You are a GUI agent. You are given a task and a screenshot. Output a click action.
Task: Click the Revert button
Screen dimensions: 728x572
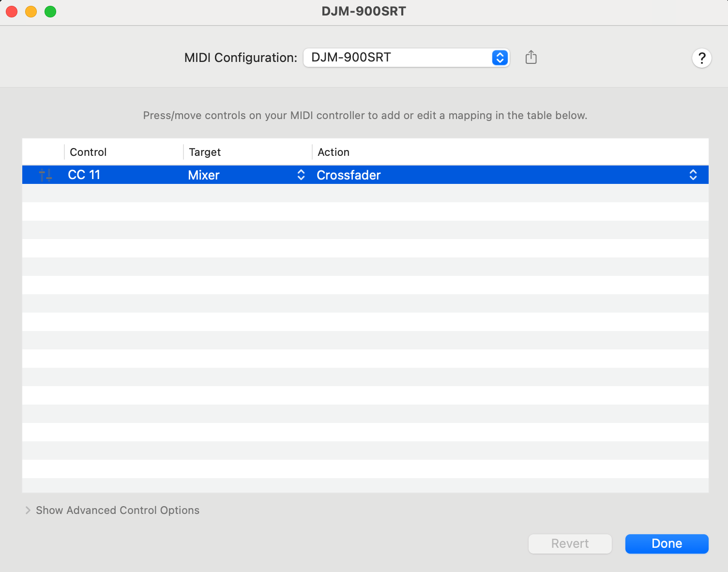570,543
